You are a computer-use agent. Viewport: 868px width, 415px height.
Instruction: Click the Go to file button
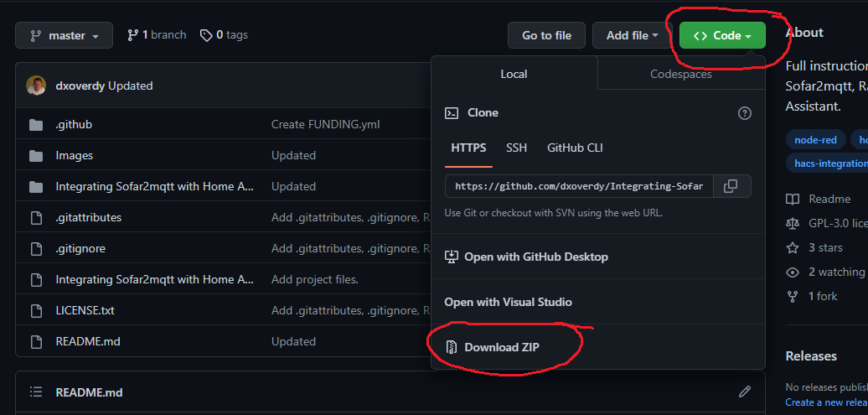click(x=546, y=35)
